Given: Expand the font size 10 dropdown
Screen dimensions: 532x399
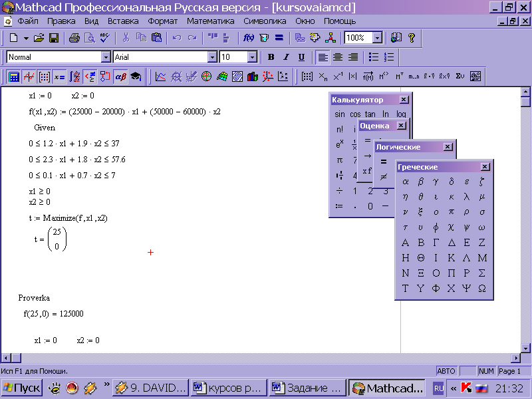Looking at the screenshot, I should pos(252,57).
